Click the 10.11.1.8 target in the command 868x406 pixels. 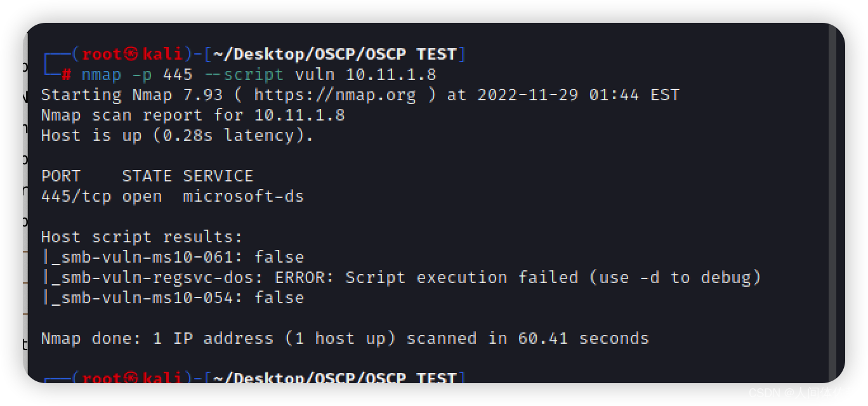[391, 74]
